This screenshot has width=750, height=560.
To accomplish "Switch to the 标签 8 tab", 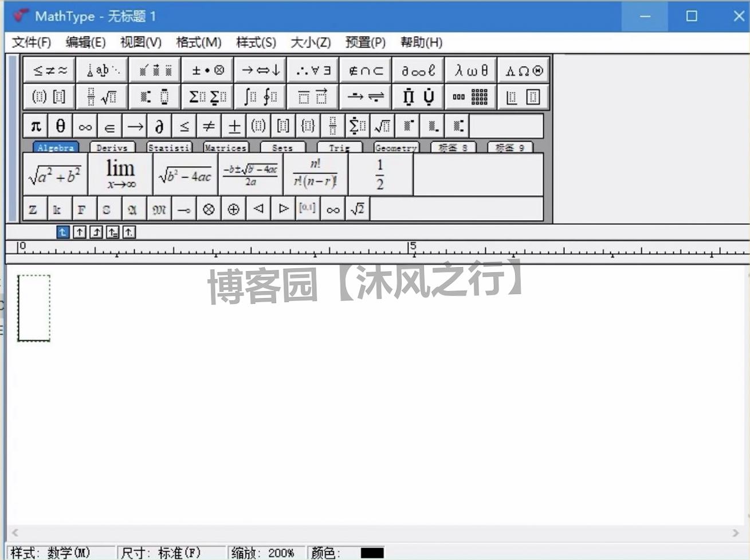I will click(x=453, y=147).
